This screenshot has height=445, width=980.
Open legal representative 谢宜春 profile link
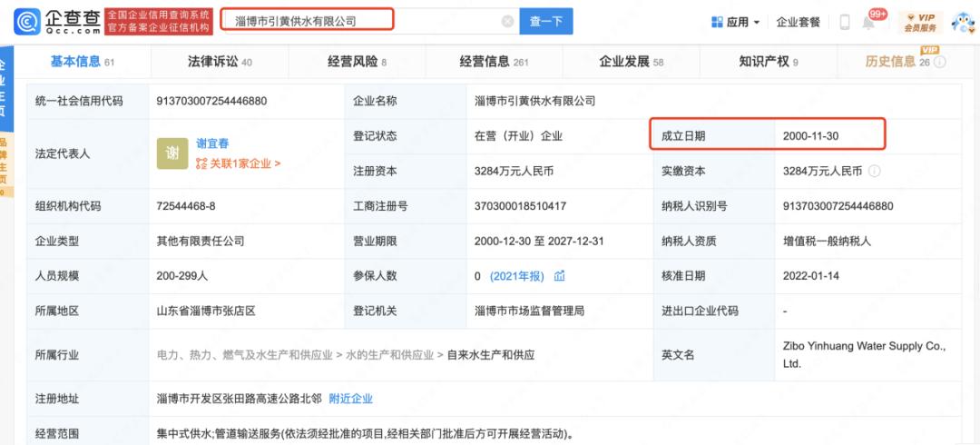[211, 143]
